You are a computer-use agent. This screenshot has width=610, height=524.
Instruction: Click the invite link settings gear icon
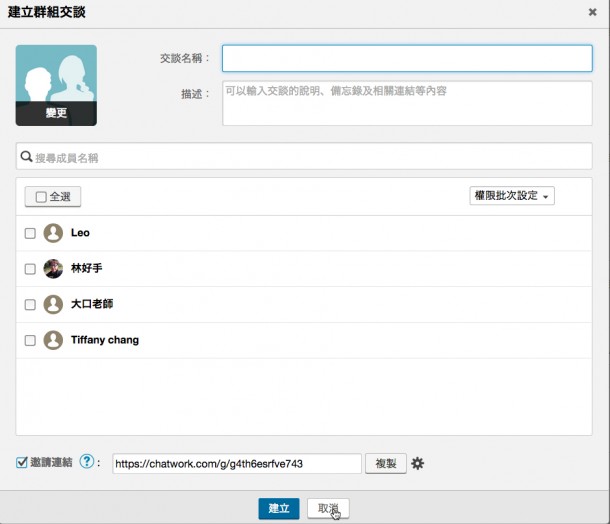(x=417, y=463)
